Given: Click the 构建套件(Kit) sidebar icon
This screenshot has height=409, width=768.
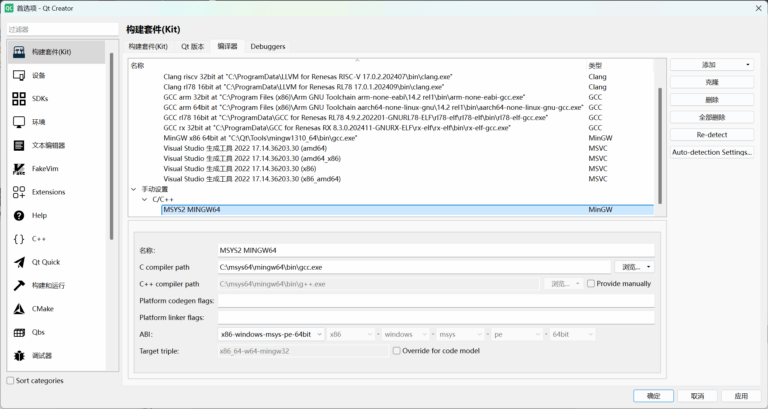Looking at the screenshot, I should click(x=19, y=51).
